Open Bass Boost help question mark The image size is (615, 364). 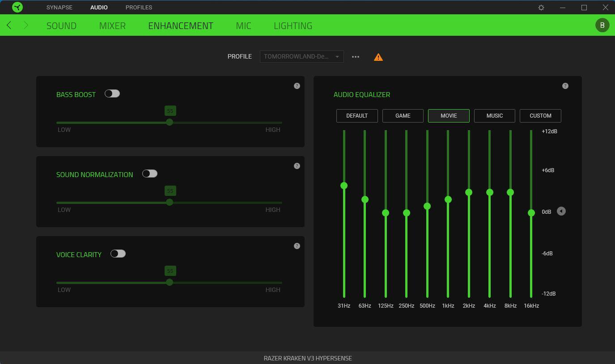tap(297, 86)
